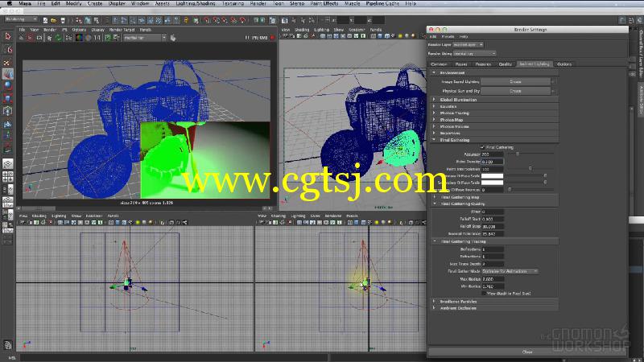Click the redo render icon in Render View
644x362 pixels.
22,38
